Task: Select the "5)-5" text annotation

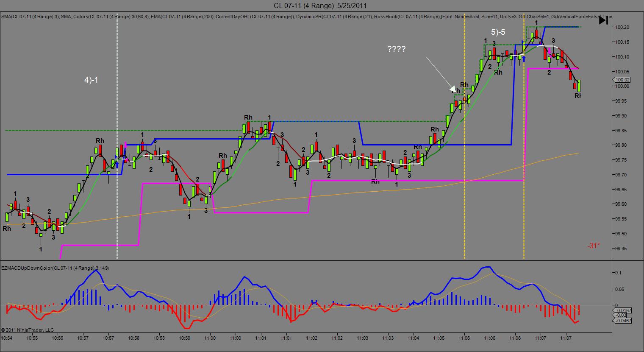Action: (498, 32)
